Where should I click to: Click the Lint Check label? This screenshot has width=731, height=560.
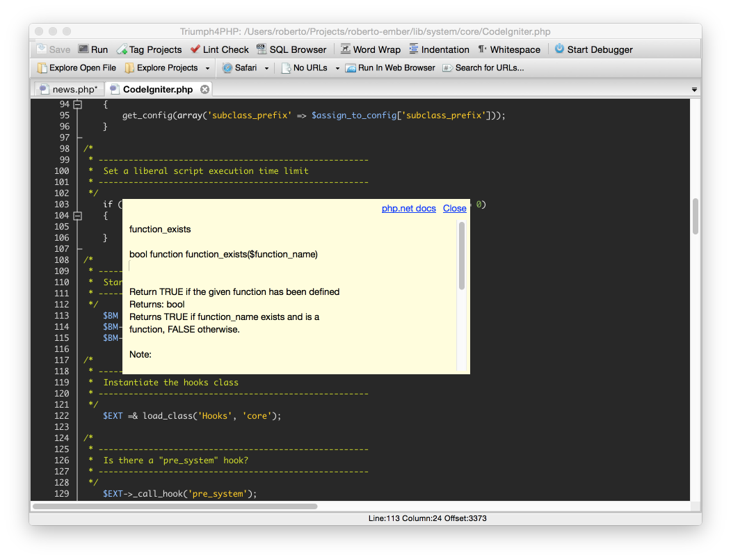coord(225,49)
